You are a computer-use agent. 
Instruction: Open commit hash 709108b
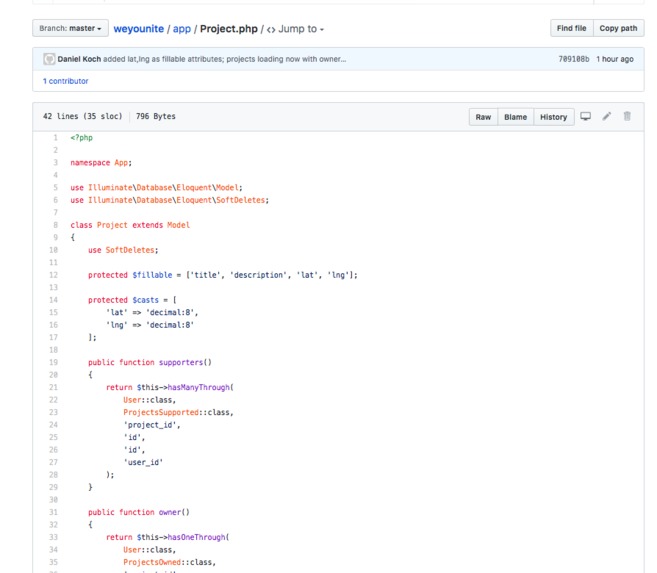tap(574, 59)
